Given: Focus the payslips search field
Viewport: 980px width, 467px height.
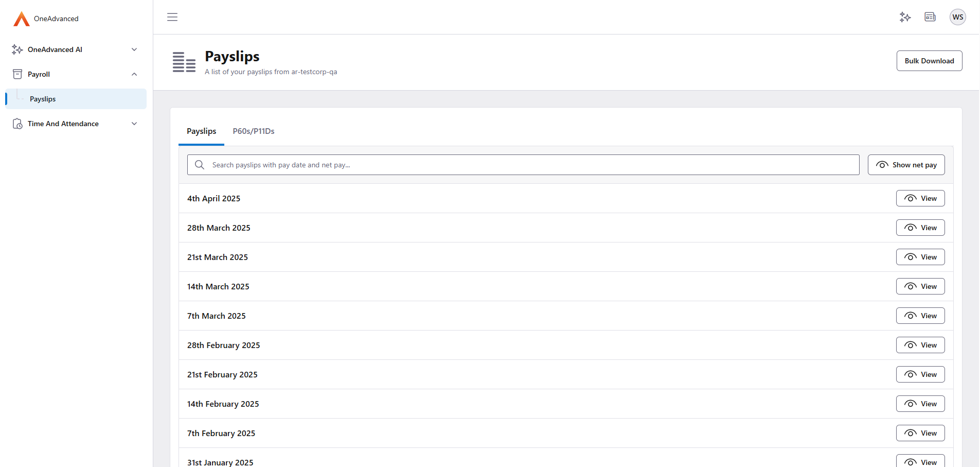Looking at the screenshot, I should (530, 165).
